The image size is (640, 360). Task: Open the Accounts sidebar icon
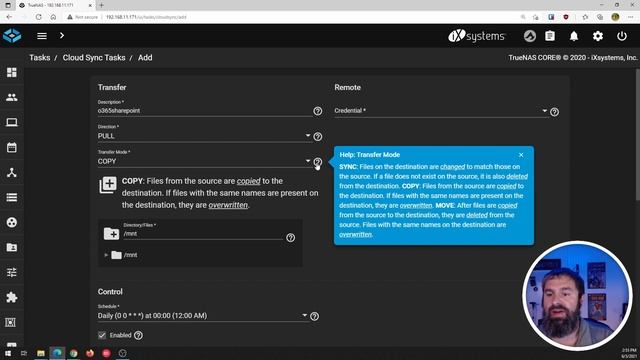point(12,97)
